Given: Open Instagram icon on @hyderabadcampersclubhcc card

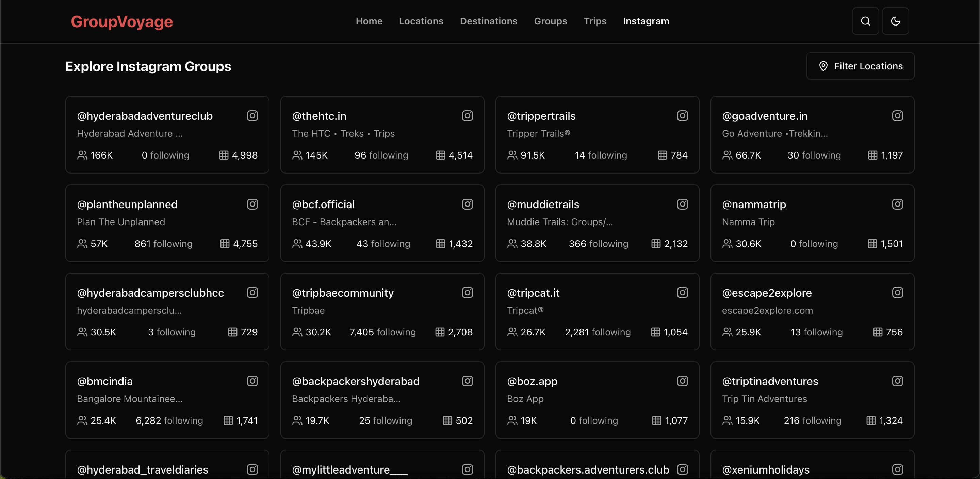Looking at the screenshot, I should (x=252, y=293).
